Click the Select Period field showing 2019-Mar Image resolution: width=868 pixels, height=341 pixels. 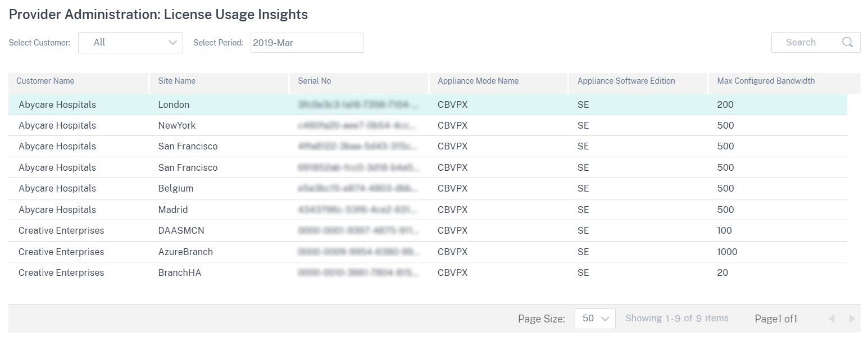coord(307,43)
